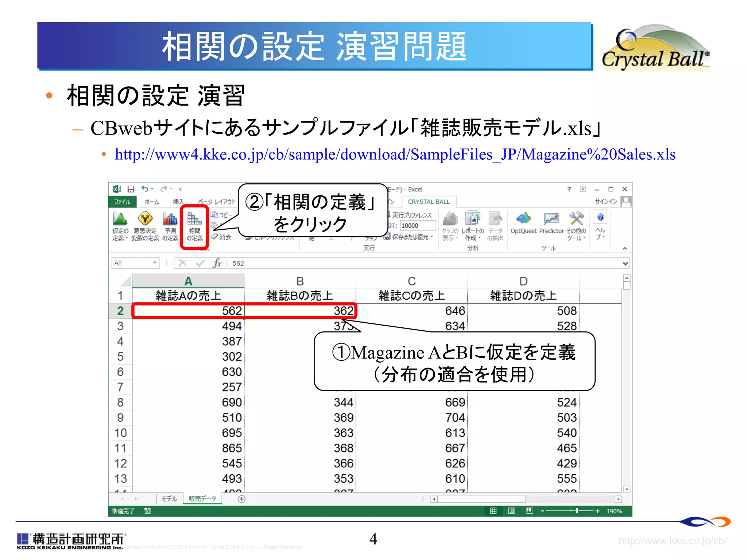This screenshot has height=560, width=747.
Task: Adjust the zoom slider in status bar
Action: click(x=577, y=511)
